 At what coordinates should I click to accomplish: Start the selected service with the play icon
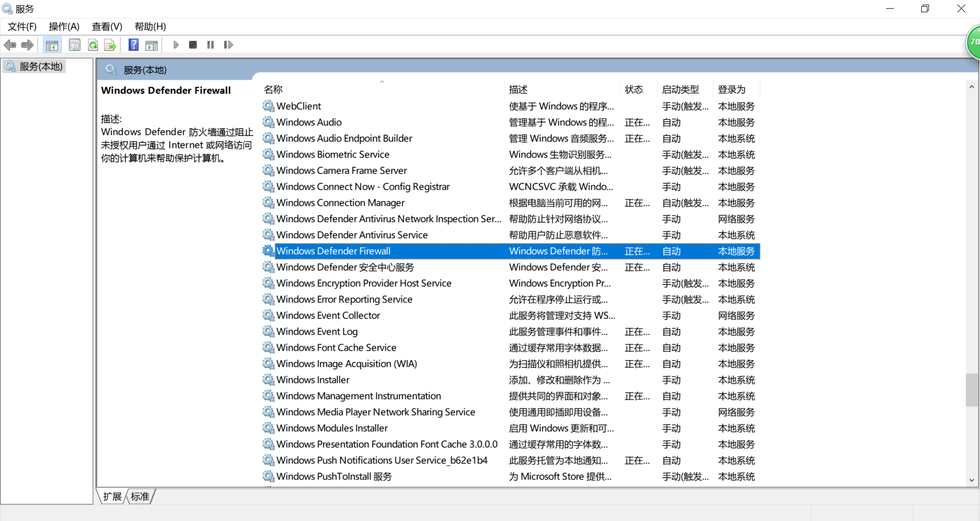176,45
